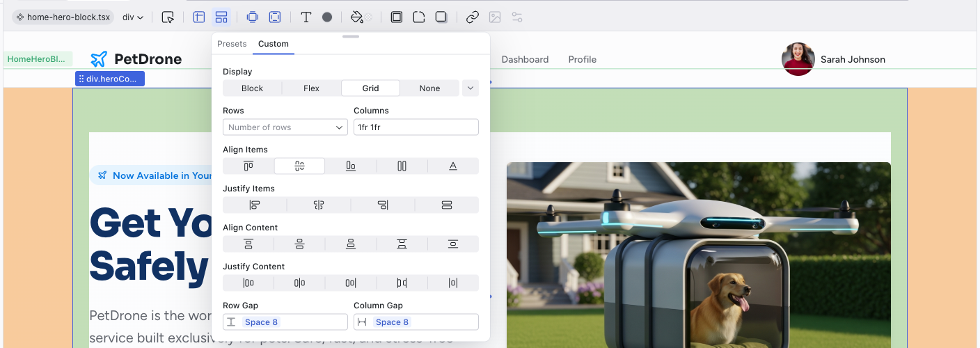
Task: Open the div element type dropdown
Action: pyautogui.click(x=133, y=17)
